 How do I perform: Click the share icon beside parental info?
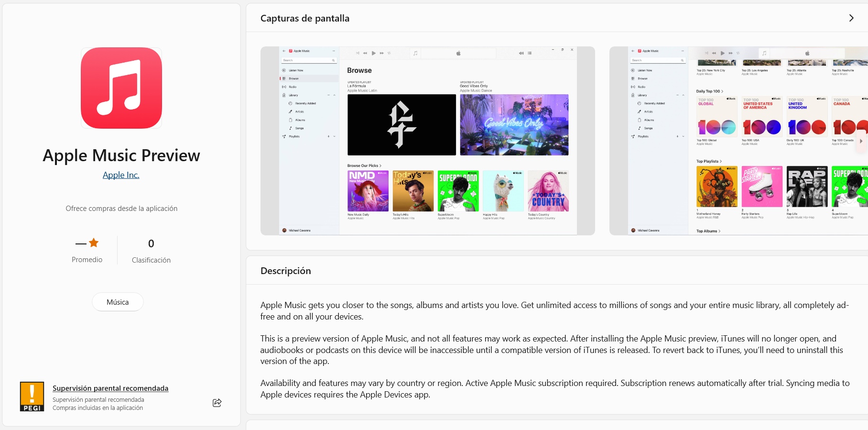(x=217, y=403)
